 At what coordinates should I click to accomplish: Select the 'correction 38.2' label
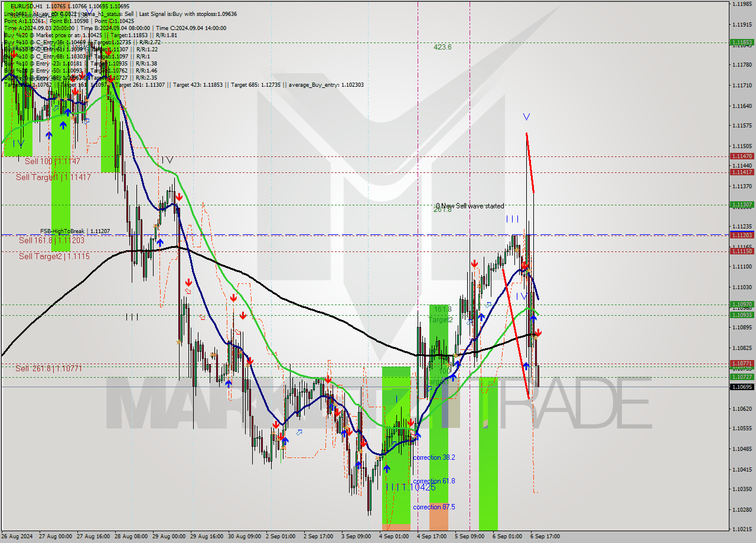[434, 457]
